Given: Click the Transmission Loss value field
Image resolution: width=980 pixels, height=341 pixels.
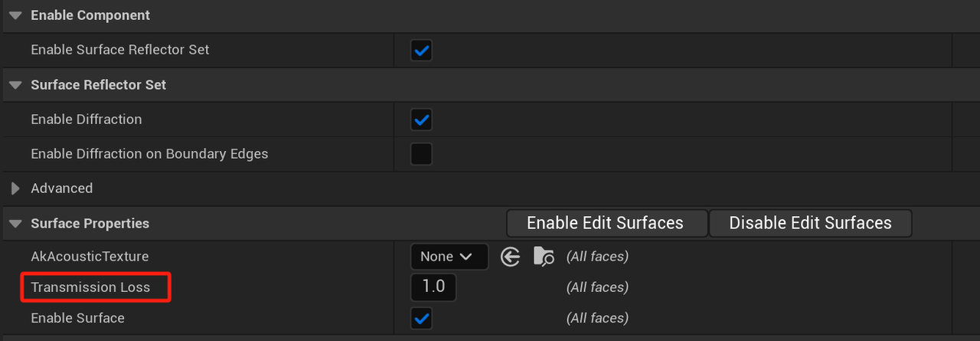Looking at the screenshot, I should 433,287.
